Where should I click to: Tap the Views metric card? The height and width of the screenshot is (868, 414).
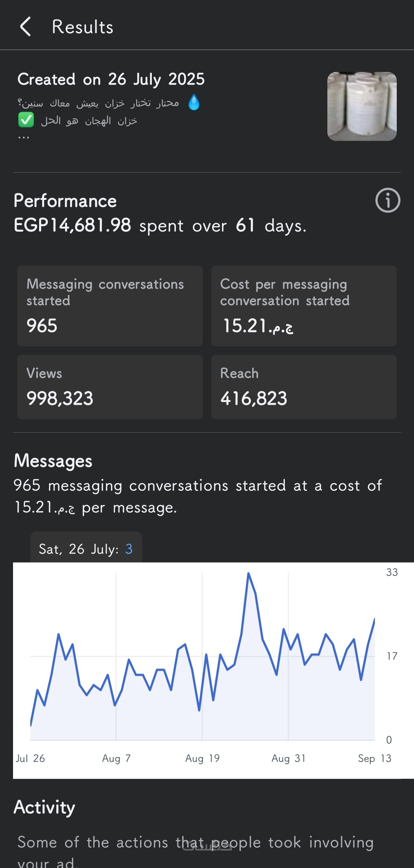click(x=110, y=387)
